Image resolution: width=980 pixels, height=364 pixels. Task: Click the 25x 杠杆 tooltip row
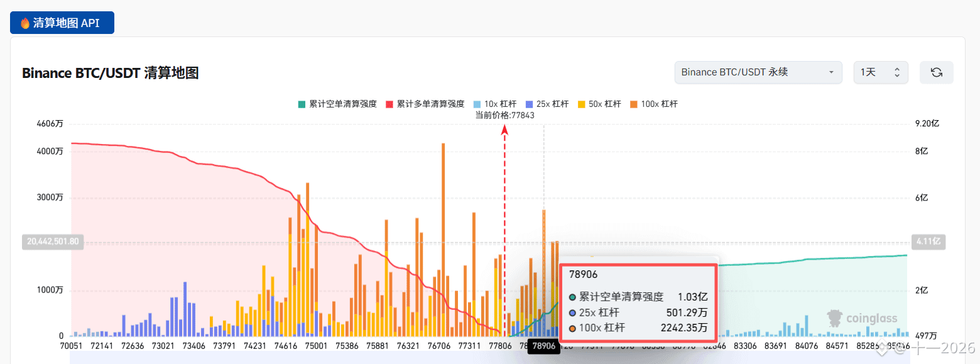[638, 312]
